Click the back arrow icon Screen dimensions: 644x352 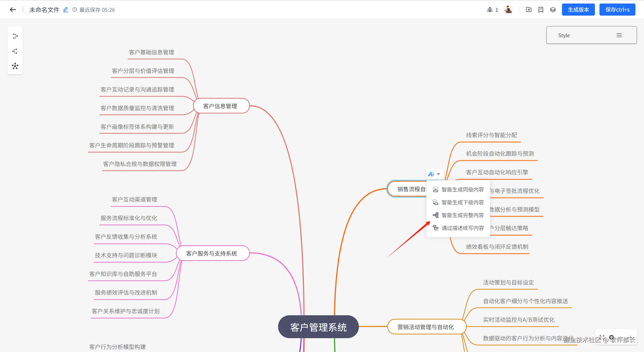pos(13,10)
